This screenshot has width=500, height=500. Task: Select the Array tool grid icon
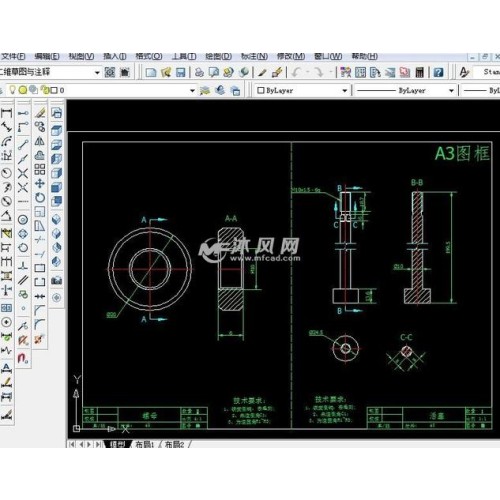point(40,169)
